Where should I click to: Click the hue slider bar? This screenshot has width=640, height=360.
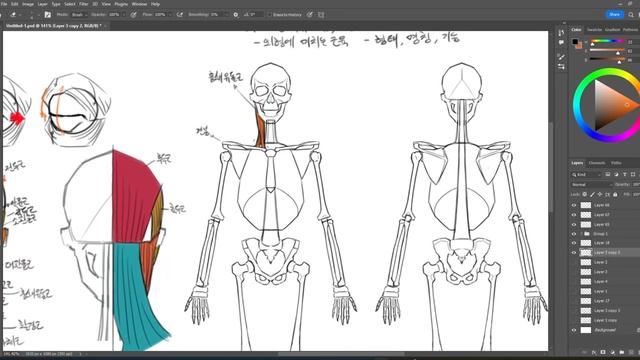click(606, 41)
